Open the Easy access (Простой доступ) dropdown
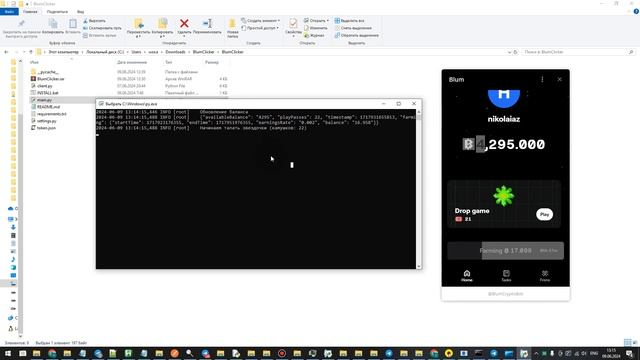 (x=260, y=28)
